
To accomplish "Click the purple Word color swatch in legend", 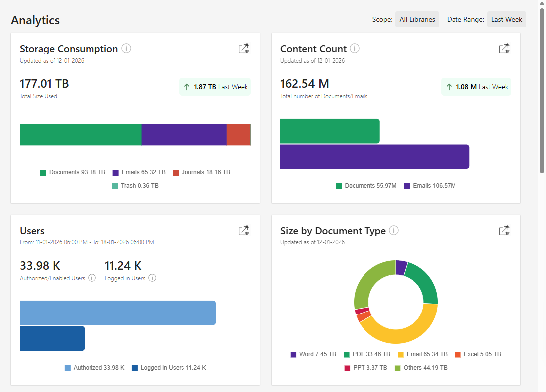I will pyautogui.click(x=293, y=354).
